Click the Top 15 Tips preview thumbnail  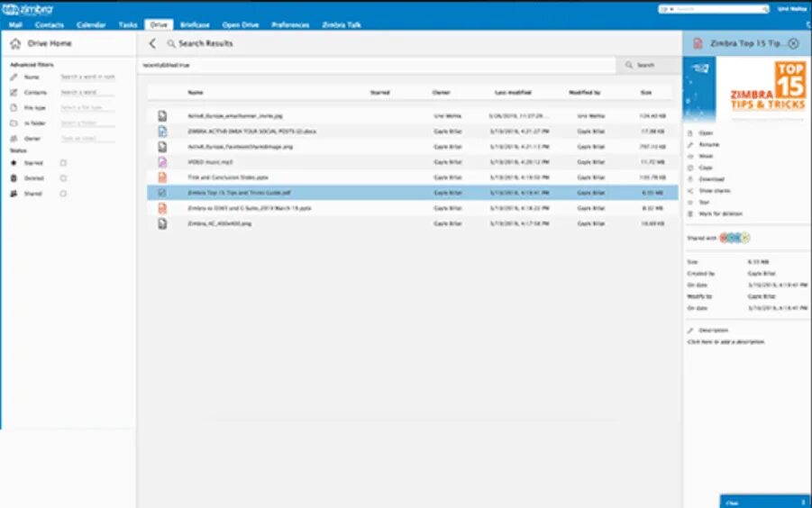click(746, 88)
